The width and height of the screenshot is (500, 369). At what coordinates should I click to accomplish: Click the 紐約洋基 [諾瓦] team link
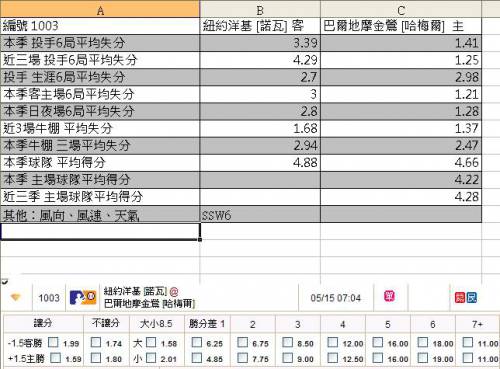point(135,291)
